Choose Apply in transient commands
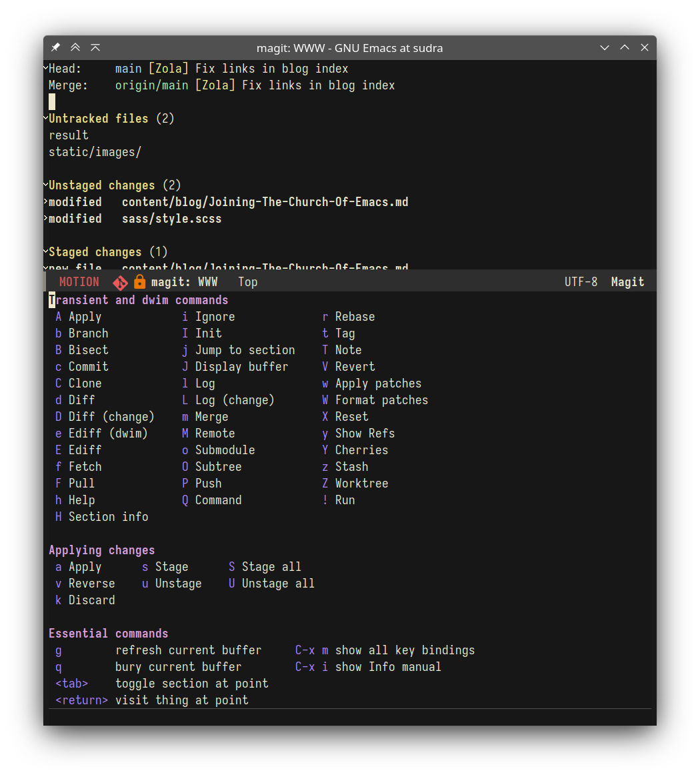700x777 pixels. click(x=85, y=317)
